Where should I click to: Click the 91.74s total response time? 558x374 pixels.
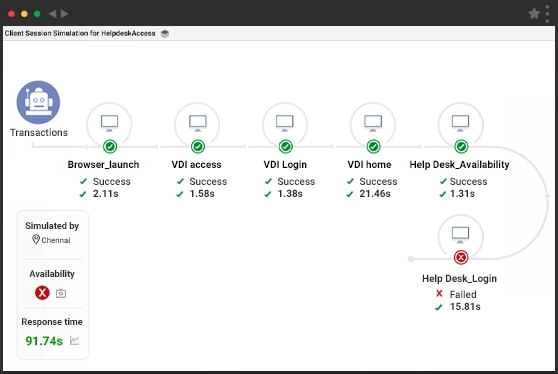[44, 341]
